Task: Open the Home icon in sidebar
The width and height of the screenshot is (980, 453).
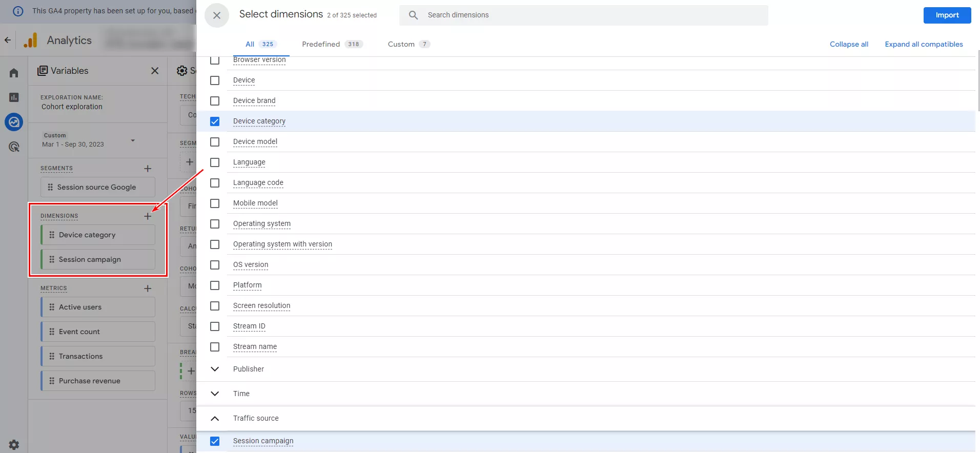Action: pyautogui.click(x=14, y=73)
